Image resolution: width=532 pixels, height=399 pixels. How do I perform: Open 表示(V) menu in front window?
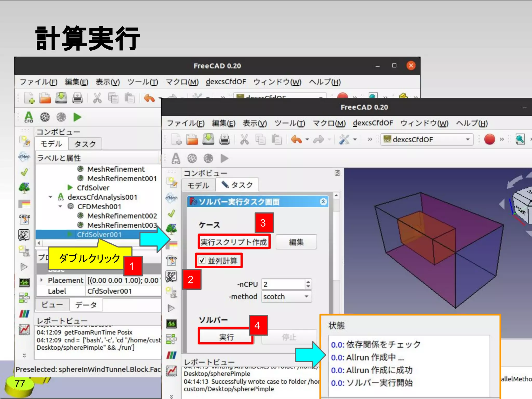255,123
